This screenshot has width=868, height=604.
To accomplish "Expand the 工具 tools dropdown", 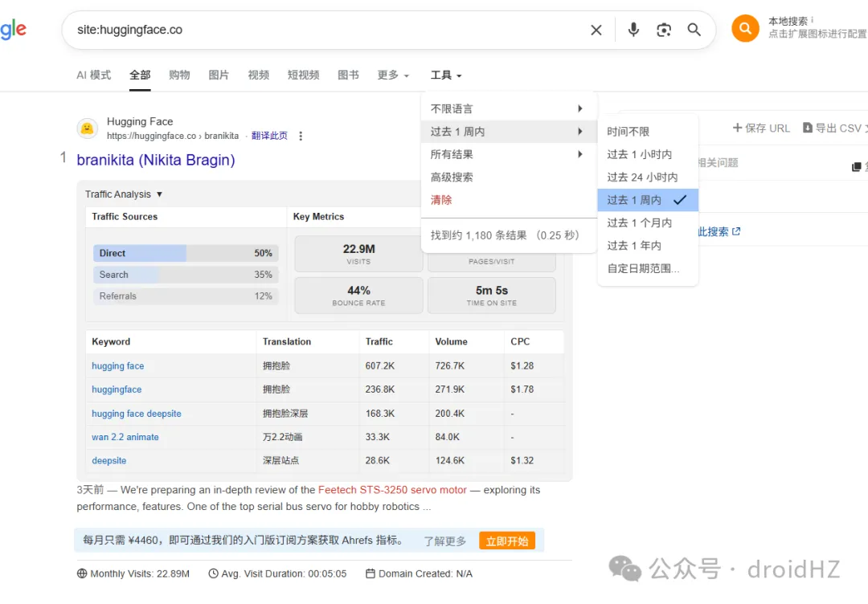I will 446,75.
